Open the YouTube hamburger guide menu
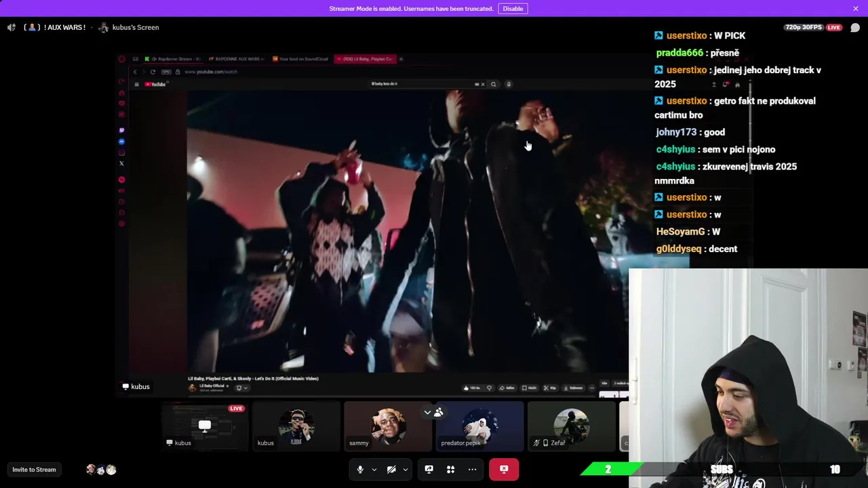This screenshot has height=488, width=868. click(136, 84)
